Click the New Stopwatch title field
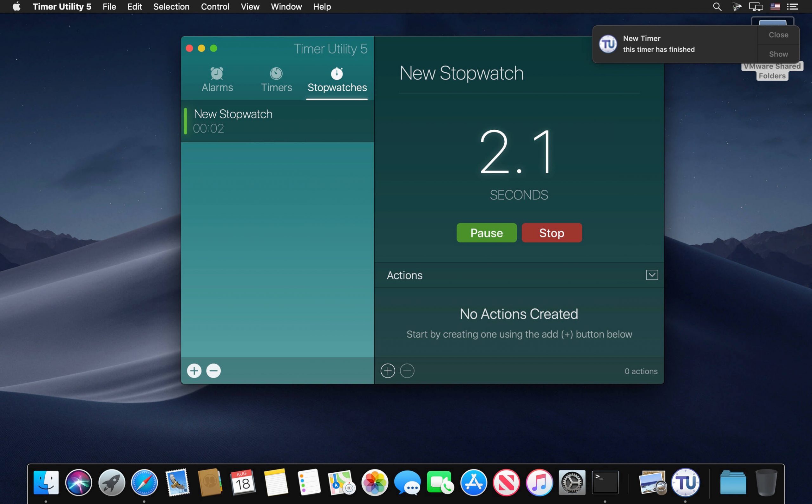The image size is (812, 504). point(462,73)
